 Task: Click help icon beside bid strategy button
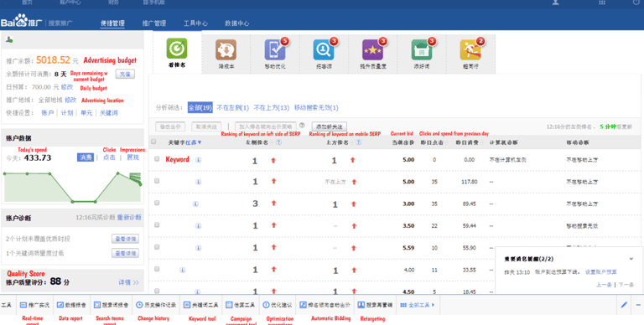302,126
